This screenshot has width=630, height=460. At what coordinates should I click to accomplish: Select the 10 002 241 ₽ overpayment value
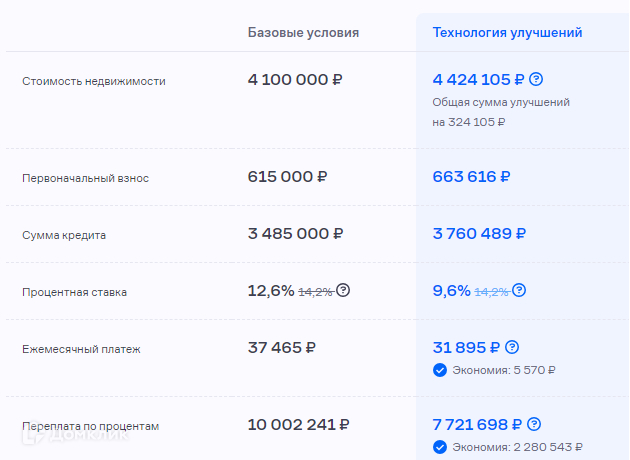[299, 425]
